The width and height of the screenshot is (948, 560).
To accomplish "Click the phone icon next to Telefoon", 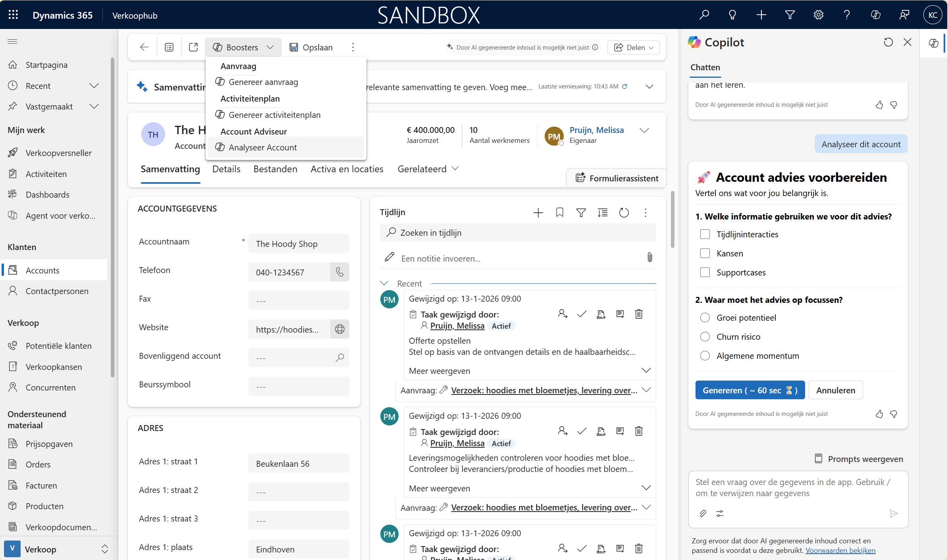I will (339, 272).
